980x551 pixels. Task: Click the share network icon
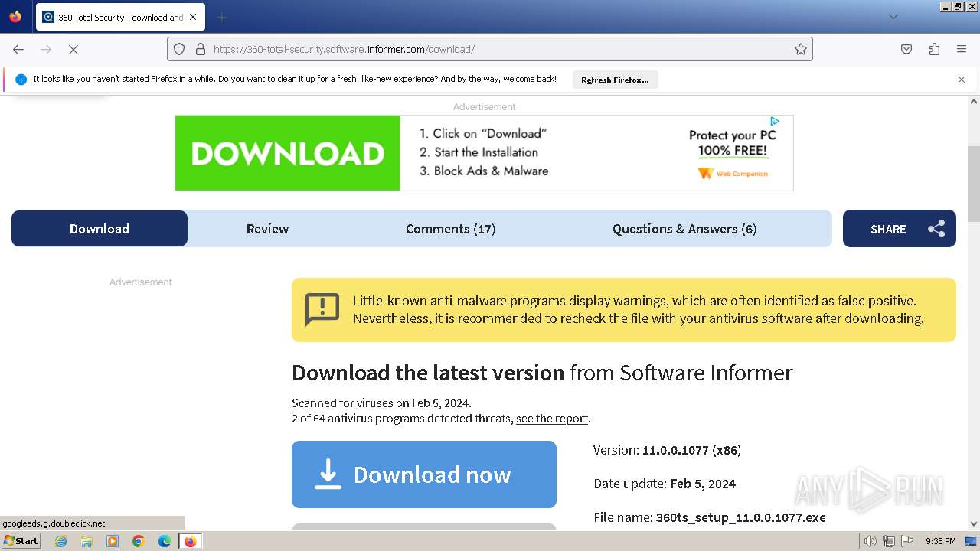(x=936, y=229)
